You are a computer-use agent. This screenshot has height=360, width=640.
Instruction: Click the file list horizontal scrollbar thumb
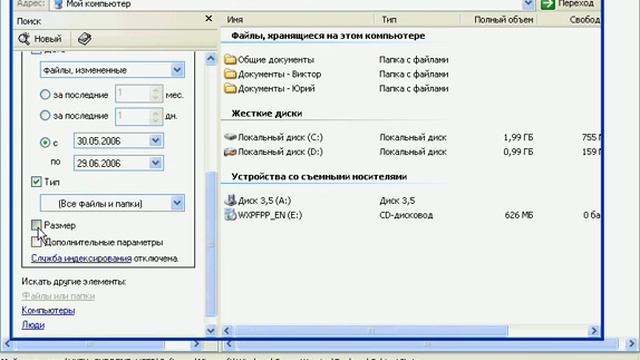coord(371,330)
